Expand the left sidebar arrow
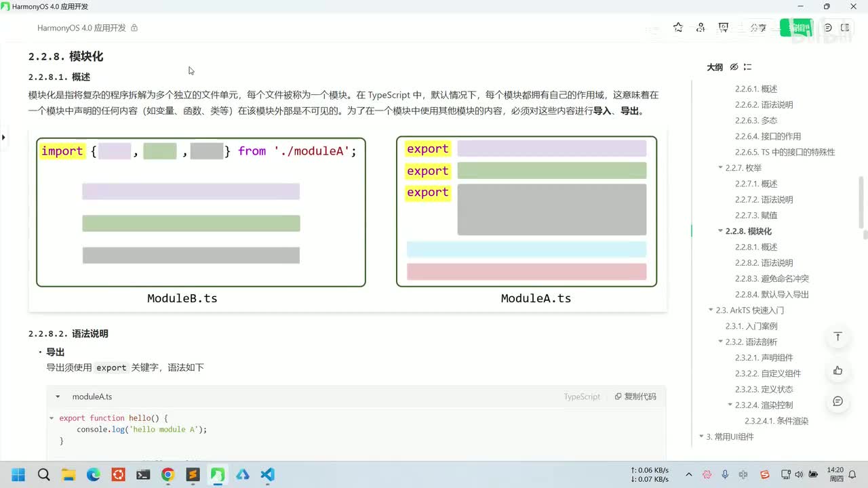This screenshot has height=488, width=868. 3,138
